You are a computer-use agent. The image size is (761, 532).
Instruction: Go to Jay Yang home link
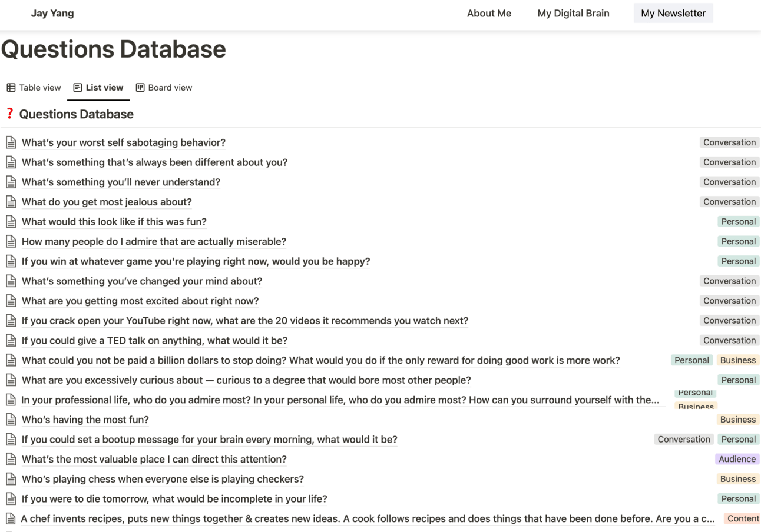tap(52, 13)
